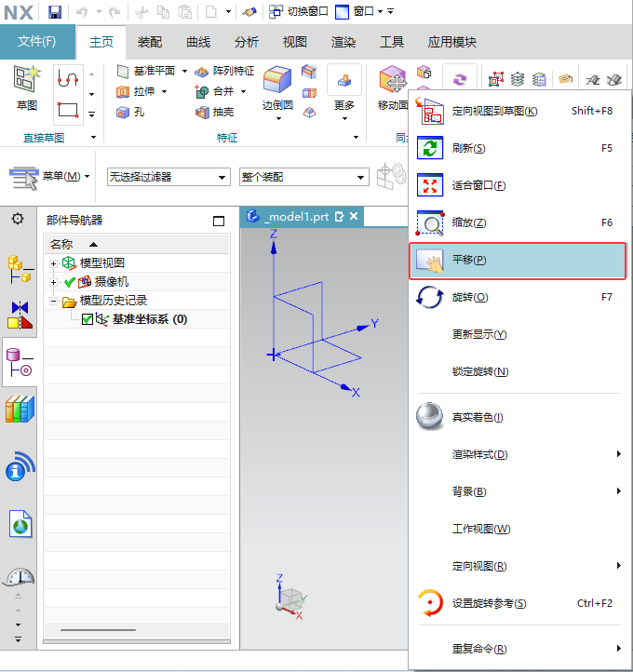Screen dimensions: 633x672
Task: Click the Datum Plane (基准平面) tool
Action: (x=146, y=71)
